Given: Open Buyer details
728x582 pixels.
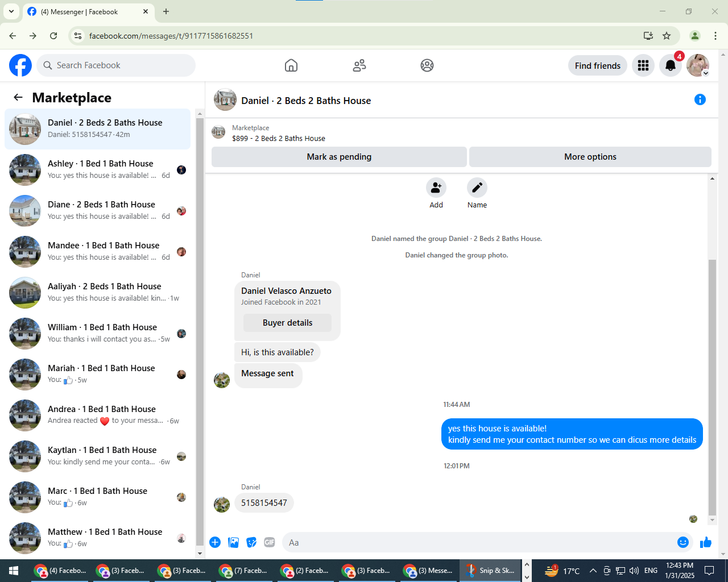Looking at the screenshot, I should click(288, 323).
